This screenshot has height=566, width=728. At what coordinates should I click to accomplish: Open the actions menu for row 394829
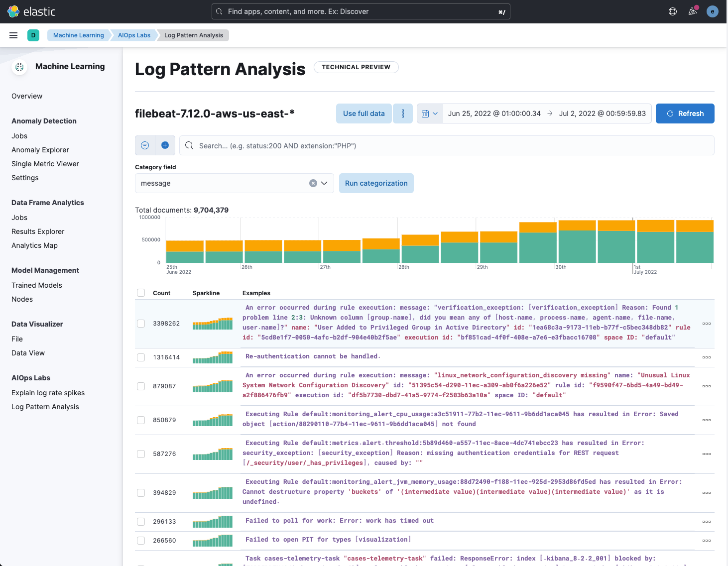pyautogui.click(x=706, y=493)
